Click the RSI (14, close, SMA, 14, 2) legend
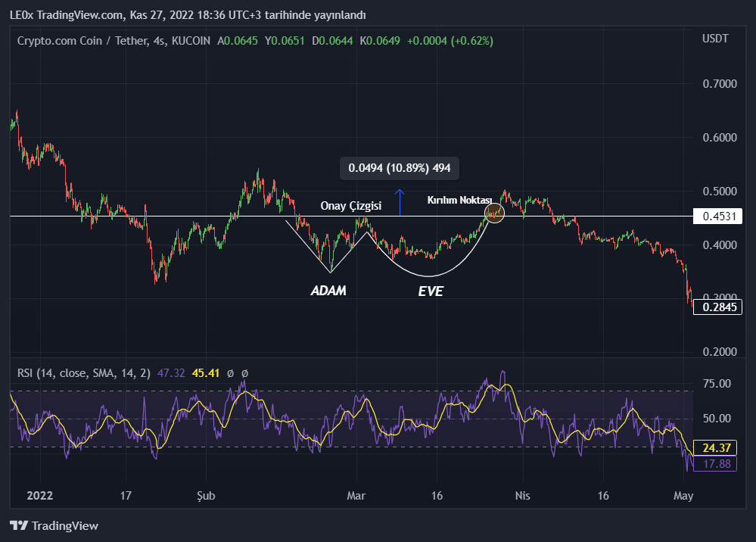 pyautogui.click(x=84, y=372)
